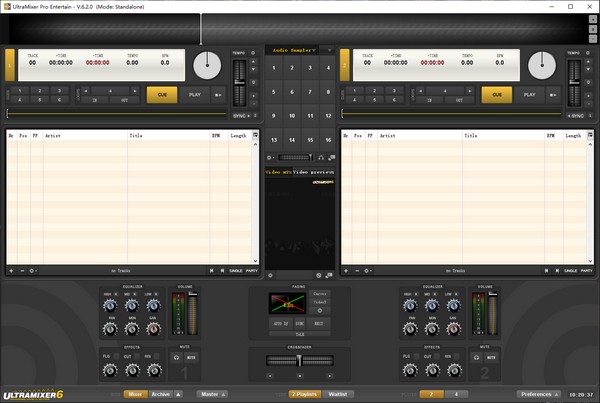Image resolution: width=600 pixels, height=403 pixels.
Task: Enable deck 2 RES effect checkbox
Action: (457, 356)
